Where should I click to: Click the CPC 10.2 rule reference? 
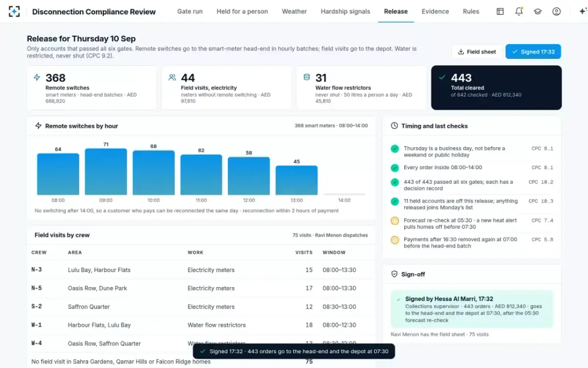click(x=541, y=182)
